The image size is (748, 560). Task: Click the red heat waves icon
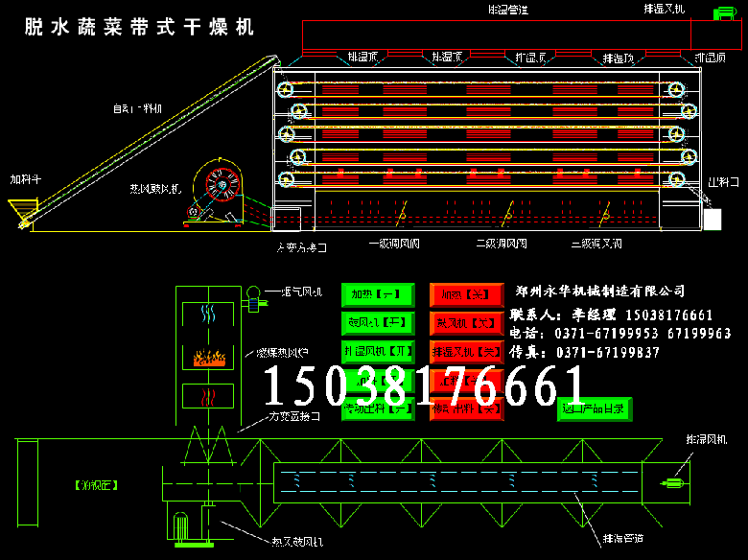click(207, 394)
